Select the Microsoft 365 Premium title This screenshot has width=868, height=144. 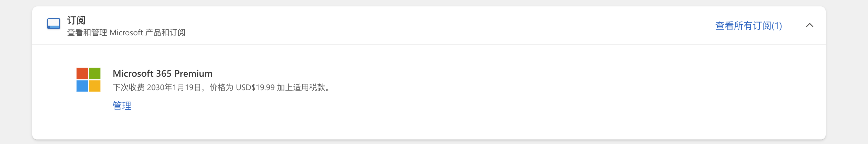(163, 73)
